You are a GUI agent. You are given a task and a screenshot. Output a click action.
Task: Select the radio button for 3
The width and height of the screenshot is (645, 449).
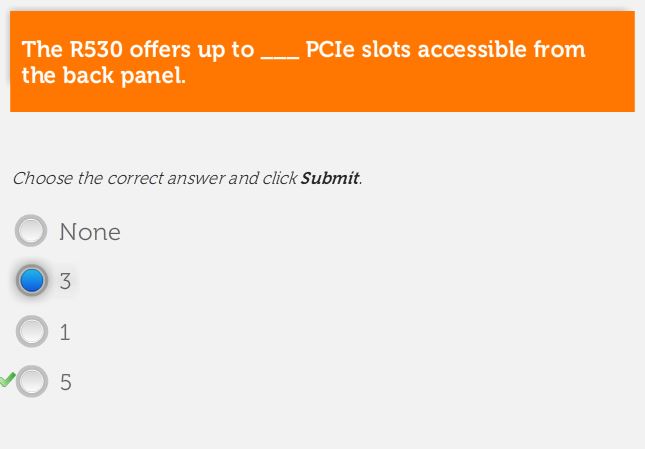coord(31,280)
